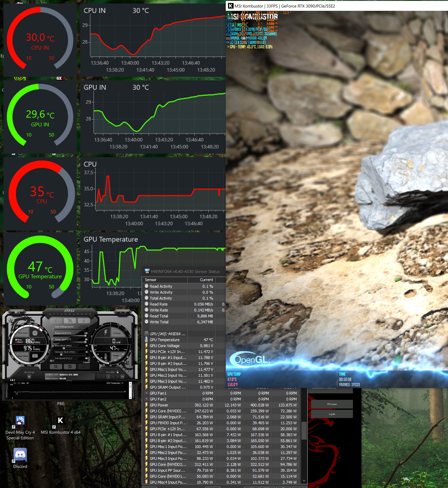The image size is (448, 488).
Task: Click the Core Clock slider handle
Action: [64, 348]
